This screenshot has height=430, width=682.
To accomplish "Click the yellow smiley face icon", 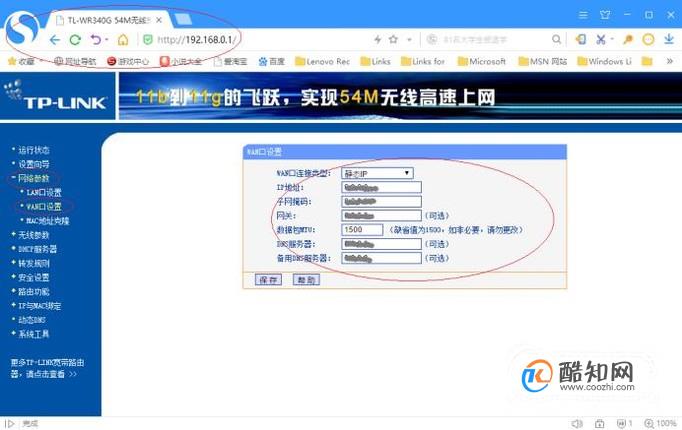I will (648, 40).
